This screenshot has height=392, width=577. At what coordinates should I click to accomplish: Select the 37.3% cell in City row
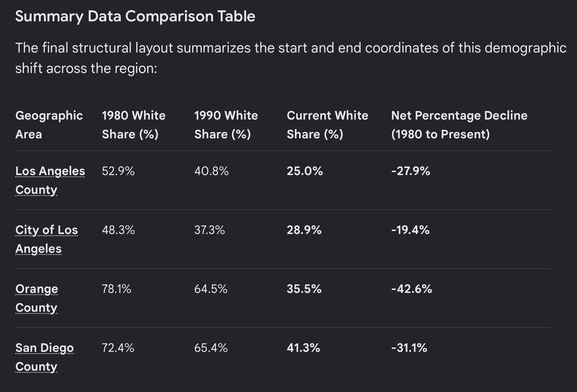click(210, 230)
